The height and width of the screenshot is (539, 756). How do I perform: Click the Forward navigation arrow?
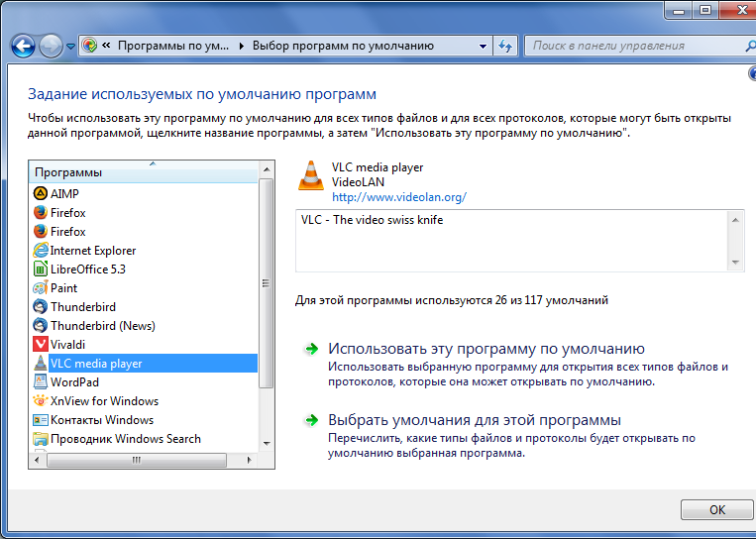pyautogui.click(x=51, y=47)
